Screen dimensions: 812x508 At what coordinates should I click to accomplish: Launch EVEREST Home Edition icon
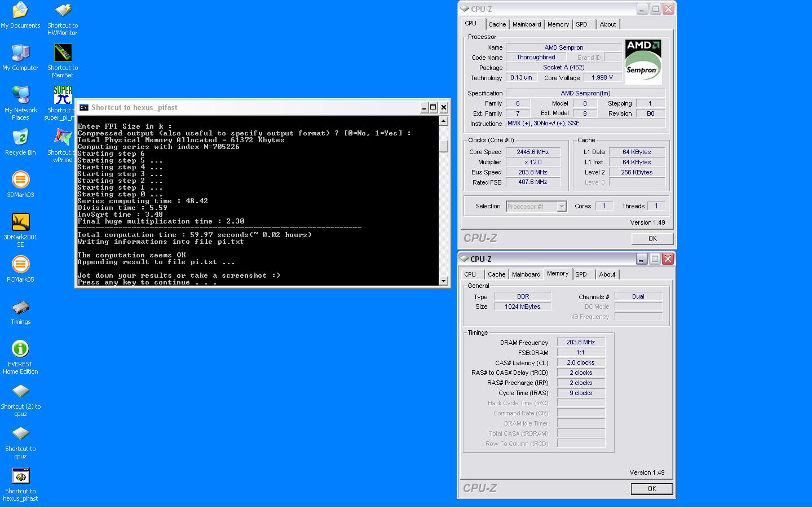[20, 349]
